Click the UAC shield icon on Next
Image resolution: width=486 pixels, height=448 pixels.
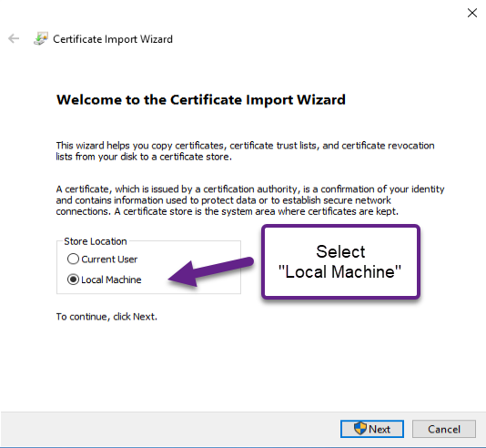coord(360,429)
